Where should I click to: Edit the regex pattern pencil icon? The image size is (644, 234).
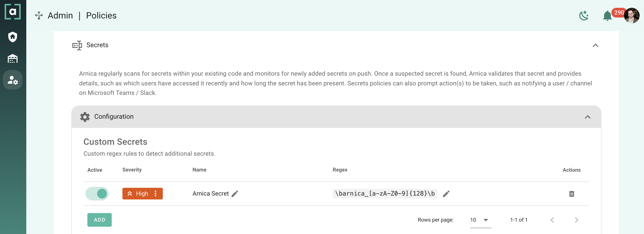[x=446, y=194]
